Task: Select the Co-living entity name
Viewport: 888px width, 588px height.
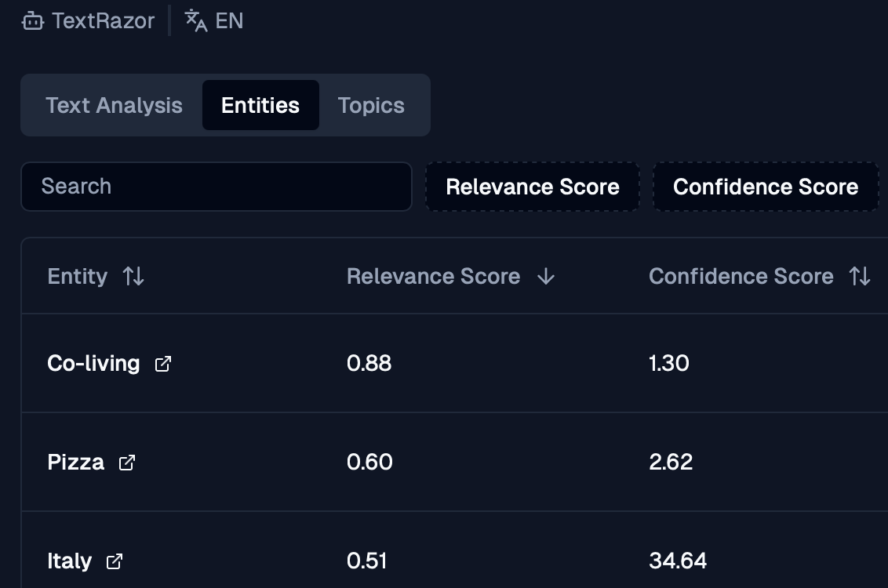Action: pos(93,364)
